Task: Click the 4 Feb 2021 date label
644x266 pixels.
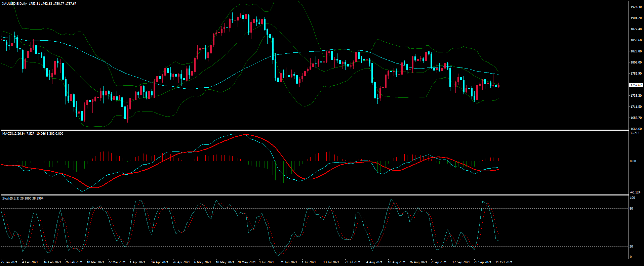Action: 30,262
